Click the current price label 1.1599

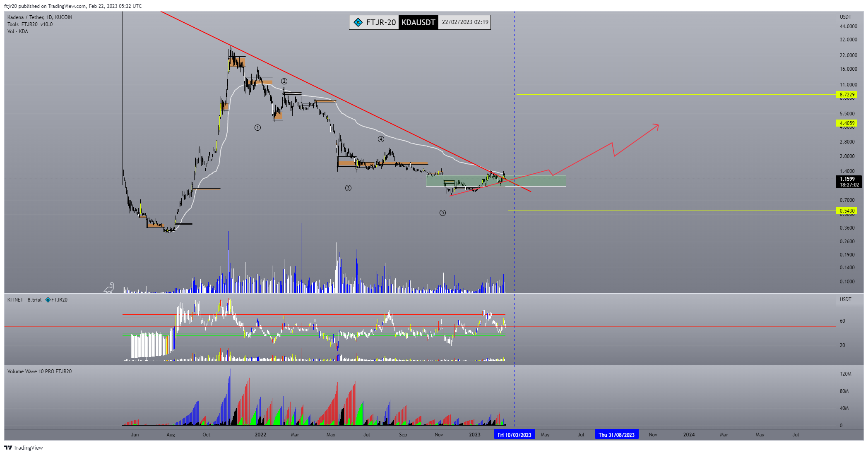847,179
